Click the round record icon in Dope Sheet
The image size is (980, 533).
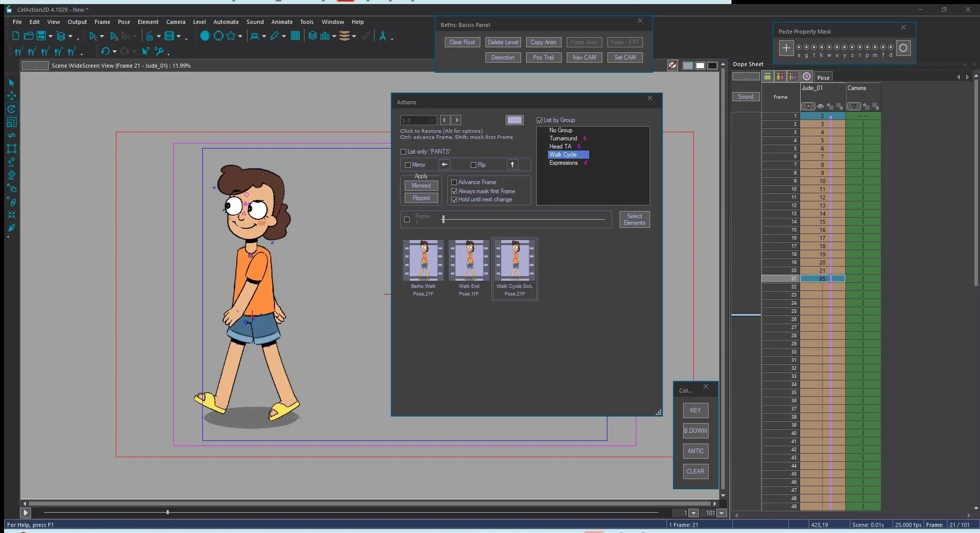806,76
